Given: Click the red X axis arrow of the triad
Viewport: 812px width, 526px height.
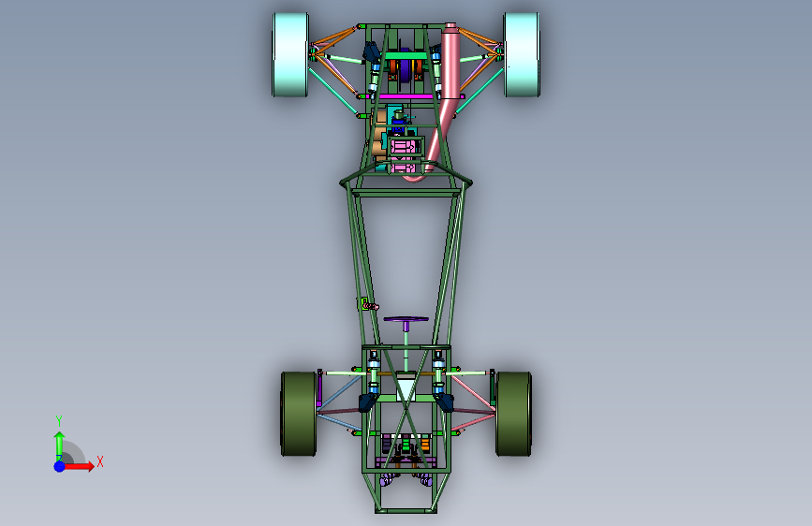Looking at the screenshot, I should pos(79,466).
